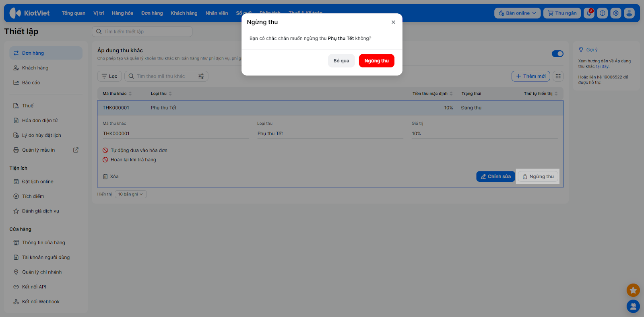Toggle the Áp dụng thu khác switch

tap(557, 54)
